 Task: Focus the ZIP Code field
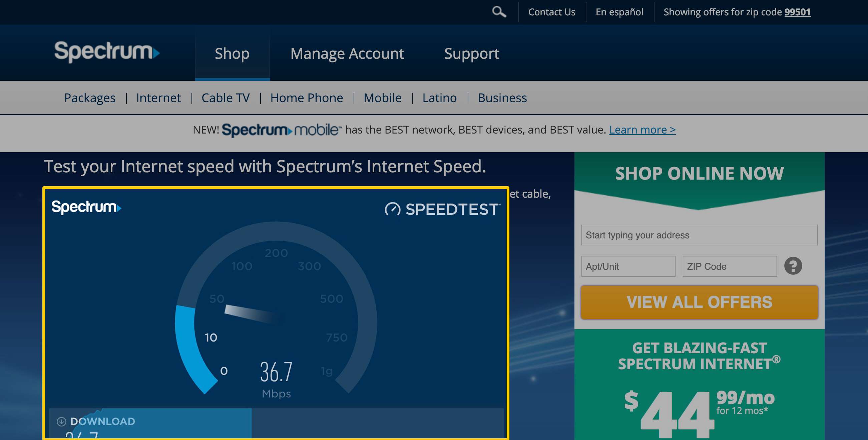(730, 266)
